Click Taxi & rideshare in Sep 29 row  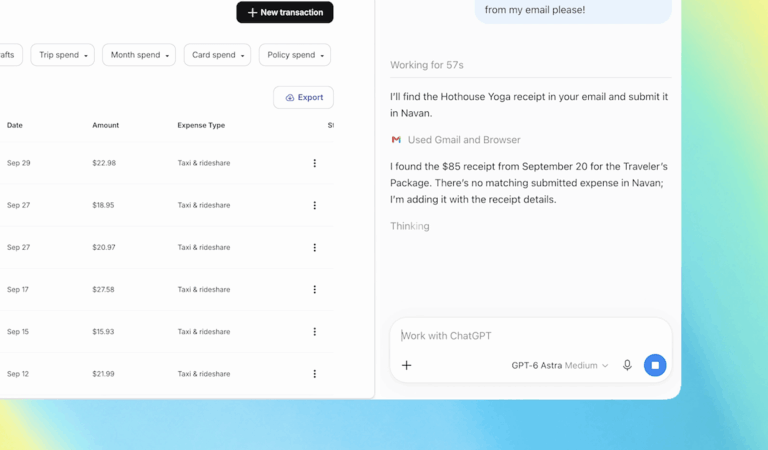point(204,163)
